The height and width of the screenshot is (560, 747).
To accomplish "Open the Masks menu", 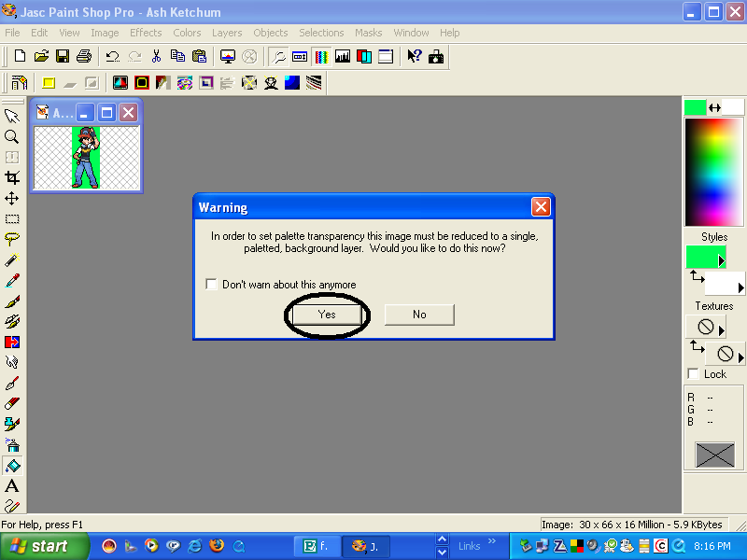I will click(x=368, y=33).
